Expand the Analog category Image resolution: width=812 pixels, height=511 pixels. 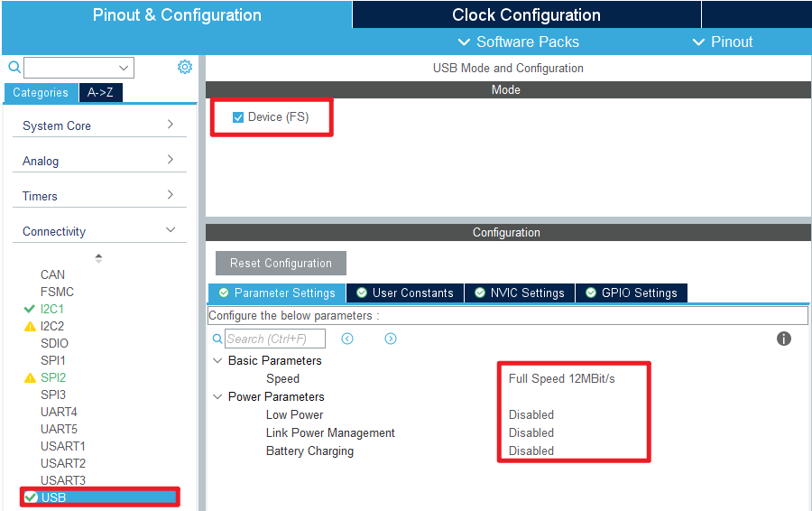coord(99,161)
